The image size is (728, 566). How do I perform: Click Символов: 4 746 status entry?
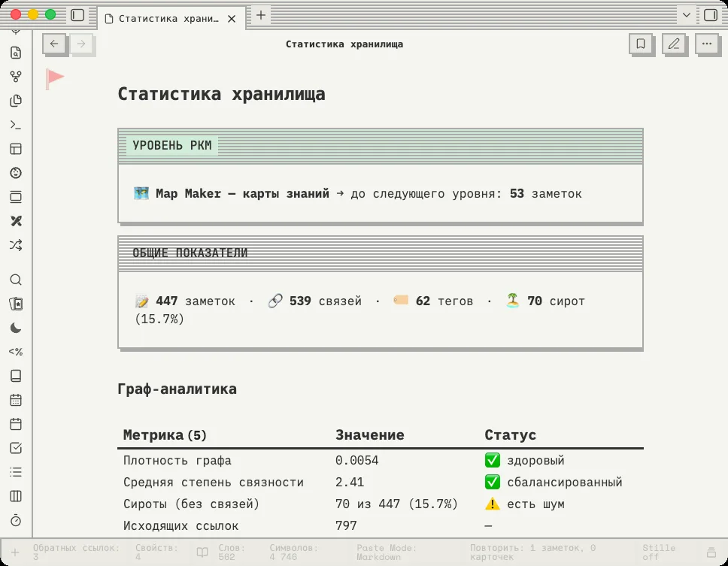click(x=294, y=552)
